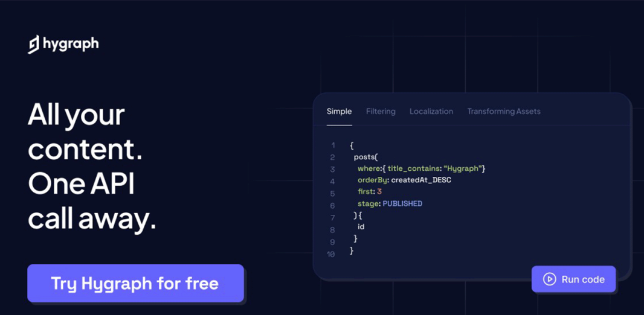Screen dimensions: 644x315
Task: Click the play icon in Run code
Action: click(549, 279)
